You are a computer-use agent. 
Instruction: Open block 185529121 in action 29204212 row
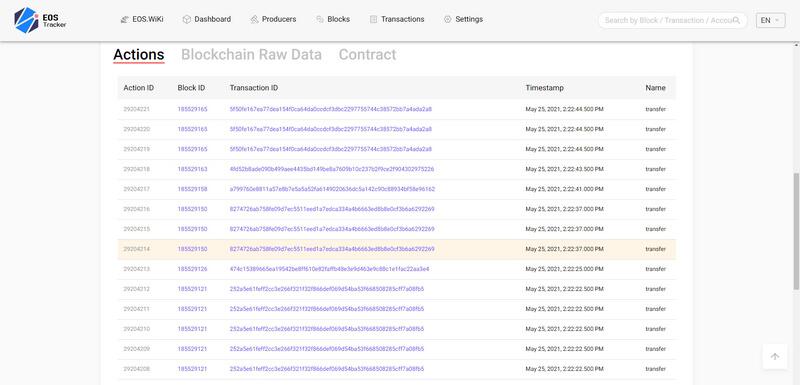click(192, 289)
